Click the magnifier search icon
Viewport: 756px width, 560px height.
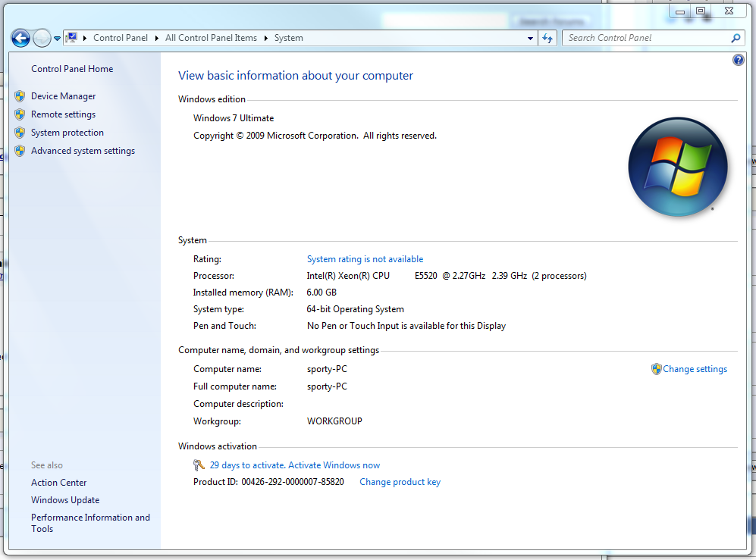point(736,38)
